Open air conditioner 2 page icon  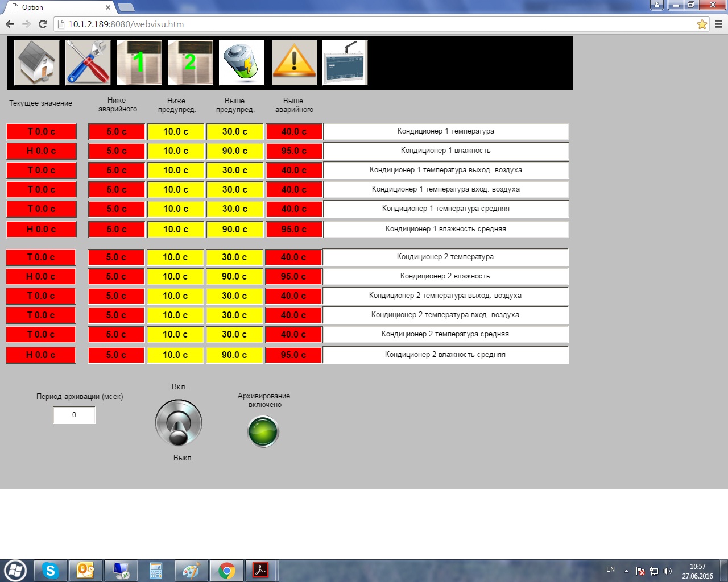point(191,63)
